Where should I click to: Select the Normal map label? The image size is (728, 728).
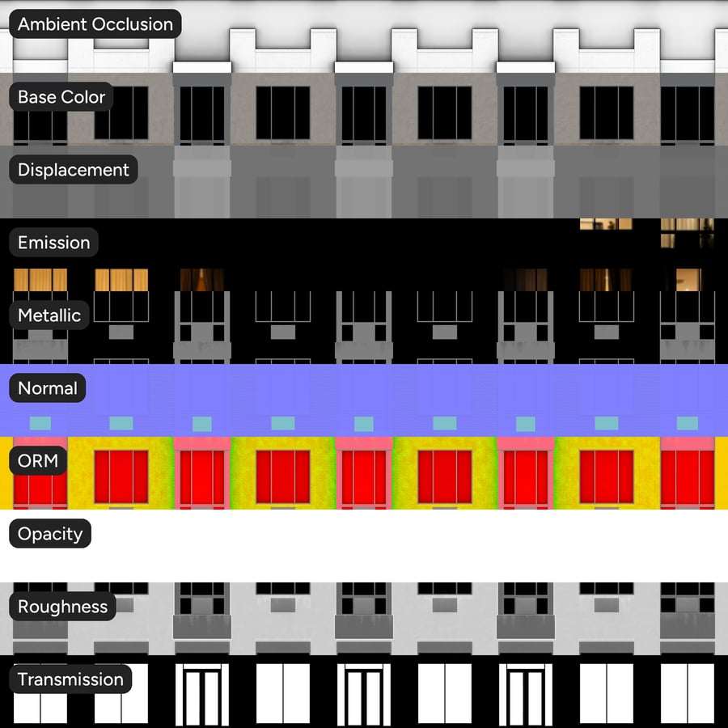[x=48, y=388]
